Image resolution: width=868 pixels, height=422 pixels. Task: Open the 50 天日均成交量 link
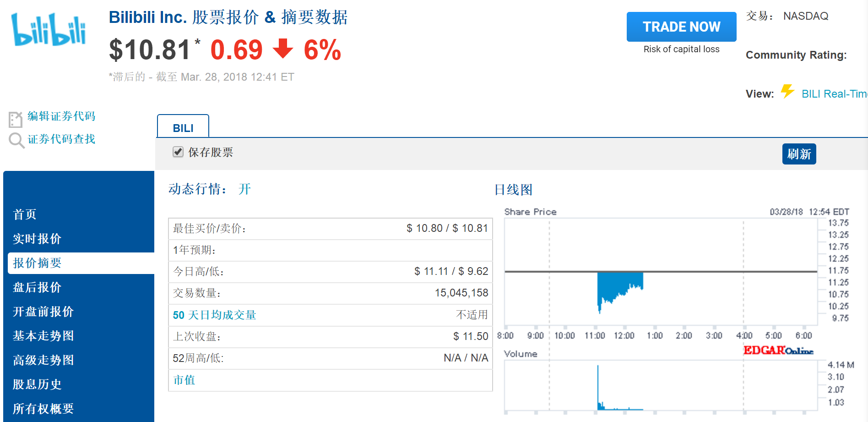coord(214,315)
